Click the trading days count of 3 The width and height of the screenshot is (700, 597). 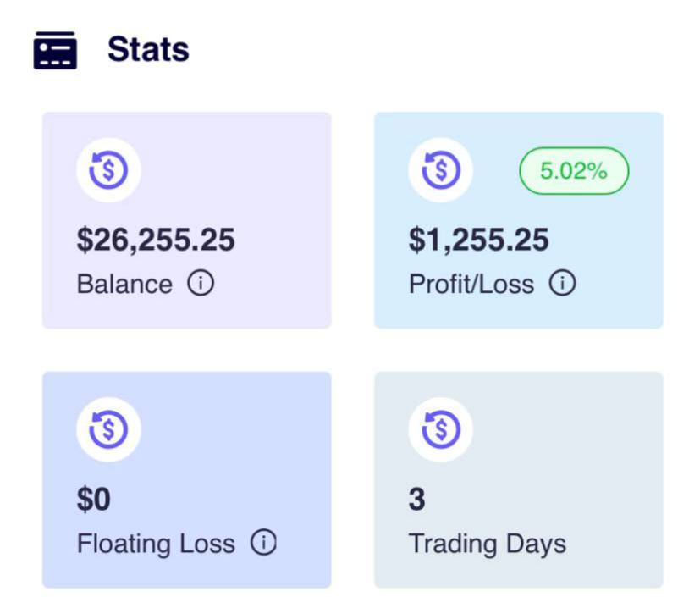tap(417, 500)
